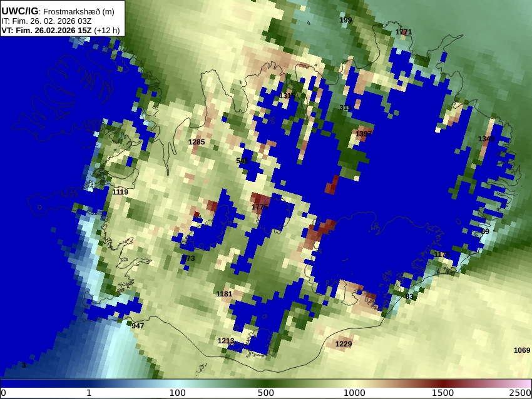Click the map value 545
Image resolution: width=532 pixels, height=399 pixels.
click(x=242, y=160)
